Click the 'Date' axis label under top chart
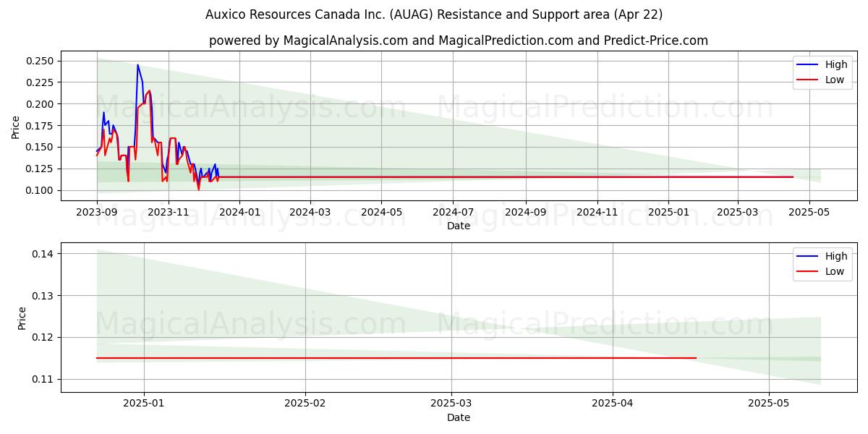 click(459, 226)
